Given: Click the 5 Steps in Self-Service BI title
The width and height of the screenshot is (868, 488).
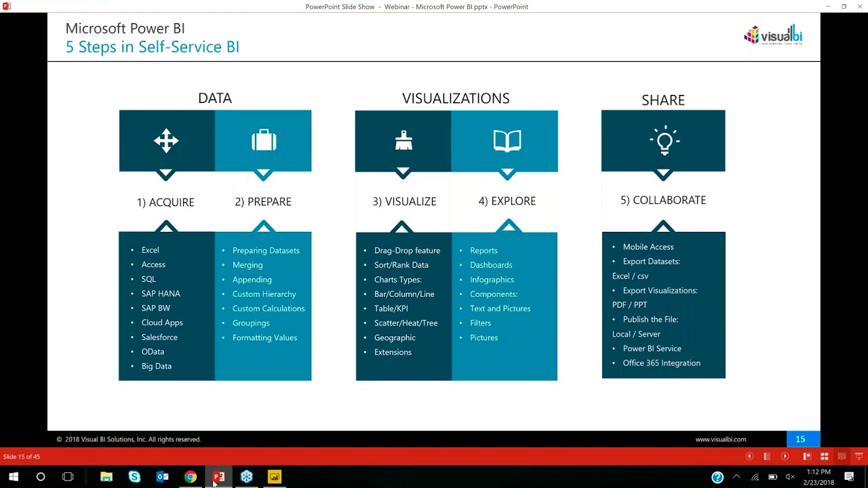Looking at the screenshot, I should point(153,47).
